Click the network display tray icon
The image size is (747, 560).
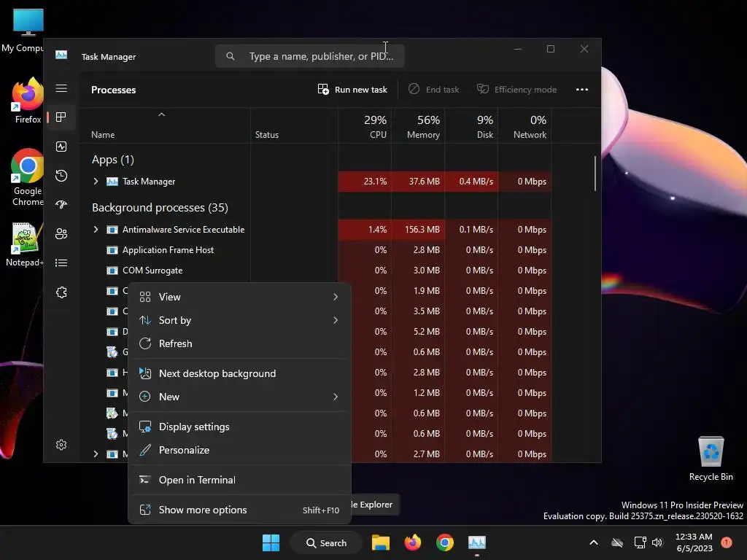pyautogui.click(x=640, y=542)
